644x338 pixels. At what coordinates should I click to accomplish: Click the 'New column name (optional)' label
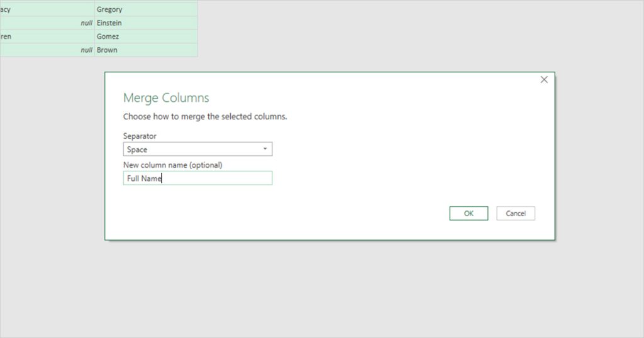tap(173, 165)
